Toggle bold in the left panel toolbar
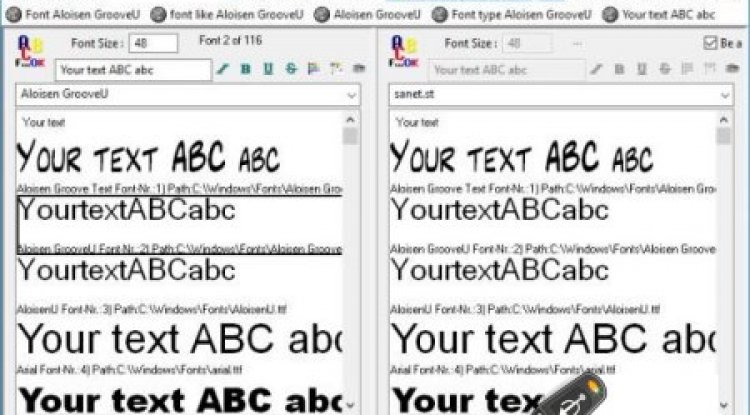Viewport: 750px width, 415px height. 245,69
